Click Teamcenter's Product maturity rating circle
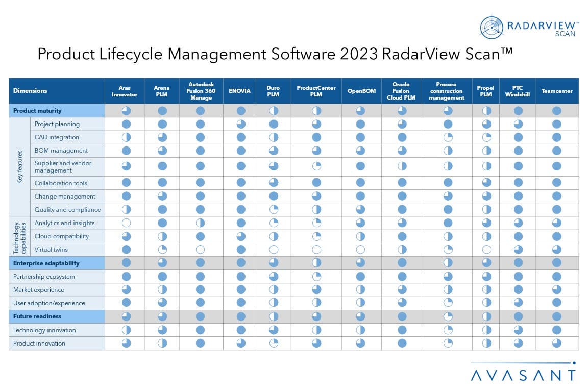 [x=557, y=111]
